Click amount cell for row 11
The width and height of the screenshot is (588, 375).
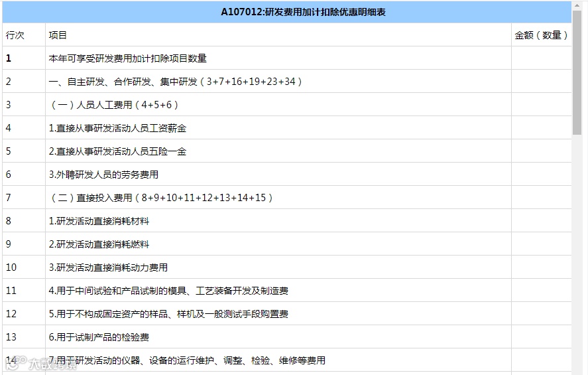click(542, 291)
